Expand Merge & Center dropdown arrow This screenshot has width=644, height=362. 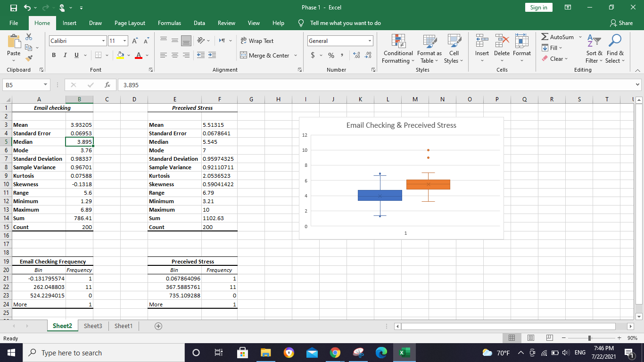click(x=296, y=56)
